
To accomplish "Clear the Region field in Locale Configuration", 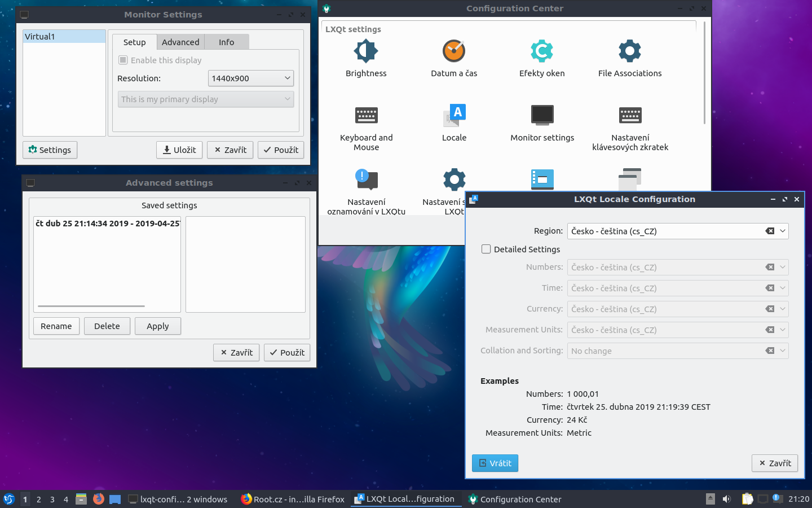I will coord(770,231).
